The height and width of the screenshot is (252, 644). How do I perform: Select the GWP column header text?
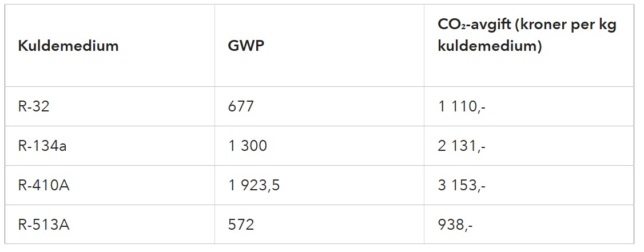246,46
